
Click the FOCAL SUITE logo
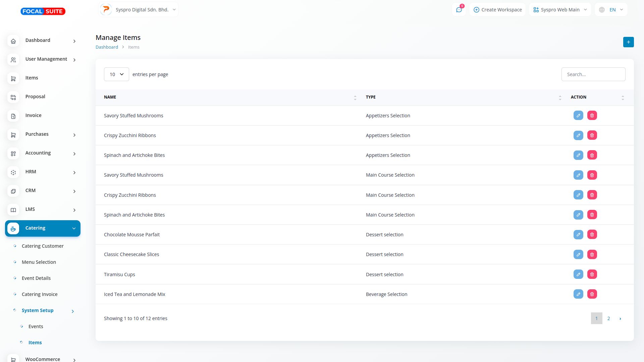click(x=43, y=11)
